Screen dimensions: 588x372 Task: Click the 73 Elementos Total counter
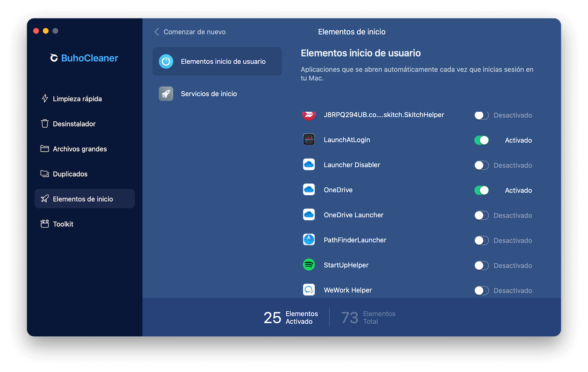(368, 317)
